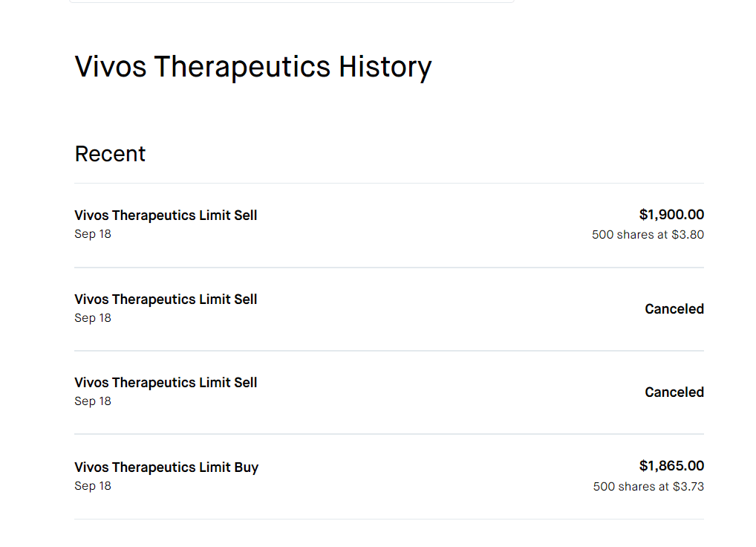This screenshot has height=547, width=756.
Task: Click the Canceled status of the first canceled order
Action: pos(674,309)
